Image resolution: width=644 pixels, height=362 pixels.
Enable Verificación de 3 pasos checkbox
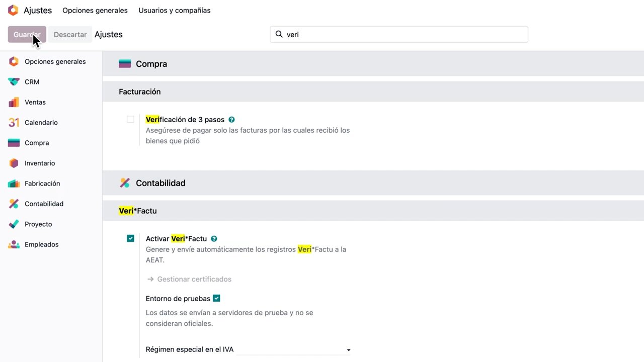point(130,120)
